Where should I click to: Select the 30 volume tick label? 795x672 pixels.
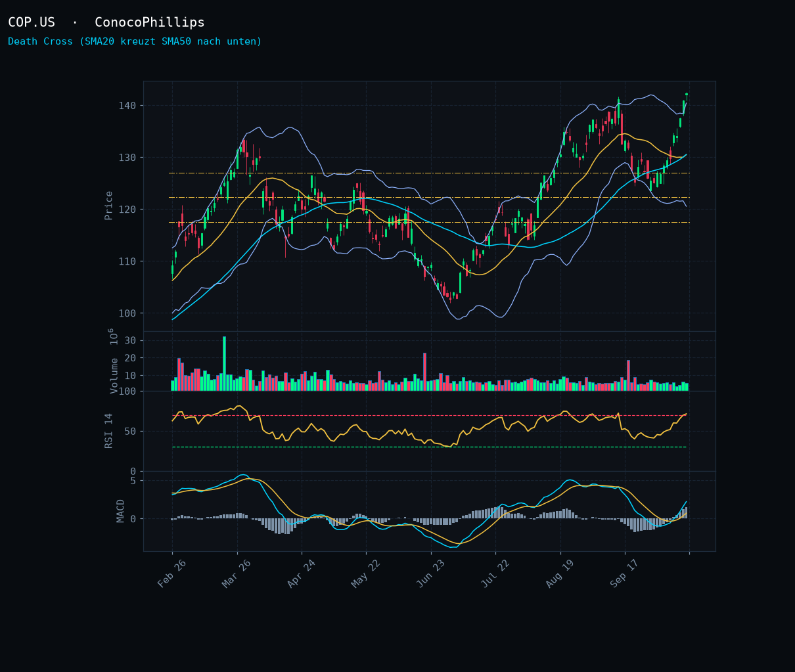130,340
